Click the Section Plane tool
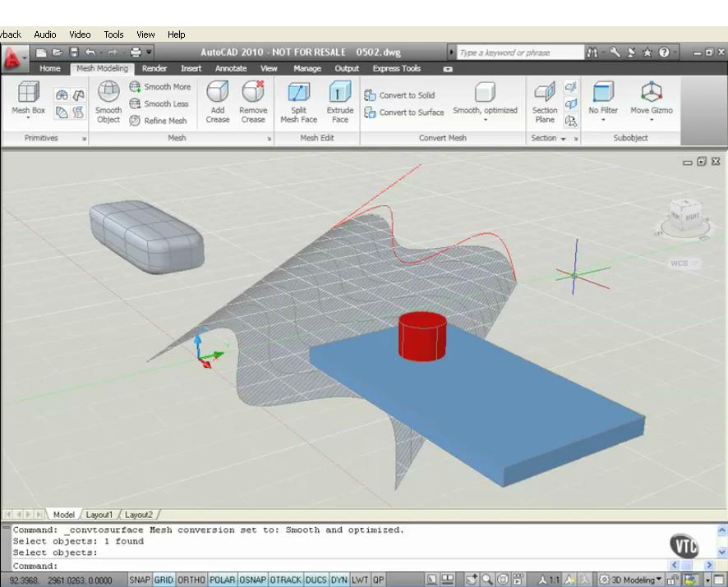The height and width of the screenshot is (587, 728). pos(545,102)
